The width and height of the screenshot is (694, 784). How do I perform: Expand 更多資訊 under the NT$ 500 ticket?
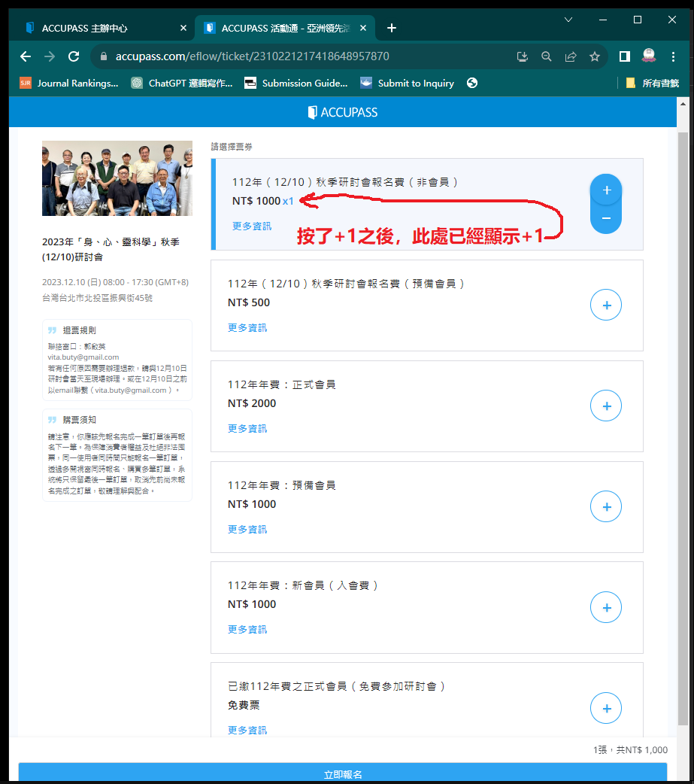pyautogui.click(x=247, y=328)
